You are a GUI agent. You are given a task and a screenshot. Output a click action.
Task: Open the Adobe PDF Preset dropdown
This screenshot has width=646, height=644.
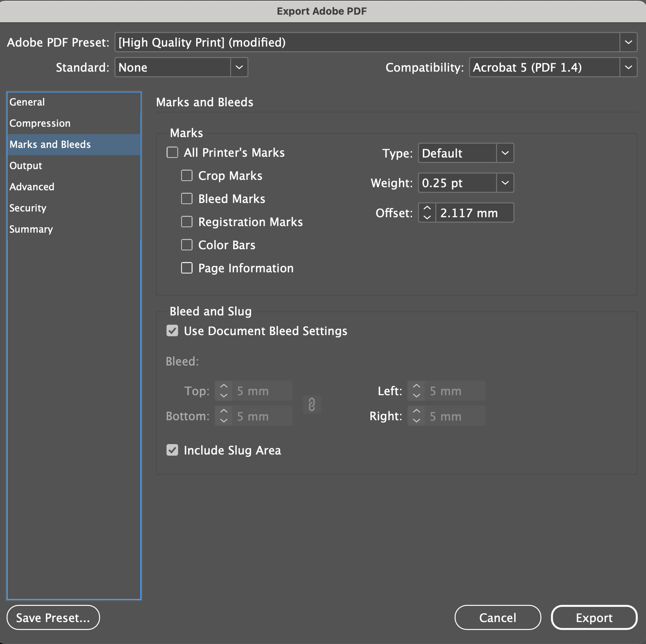point(628,42)
